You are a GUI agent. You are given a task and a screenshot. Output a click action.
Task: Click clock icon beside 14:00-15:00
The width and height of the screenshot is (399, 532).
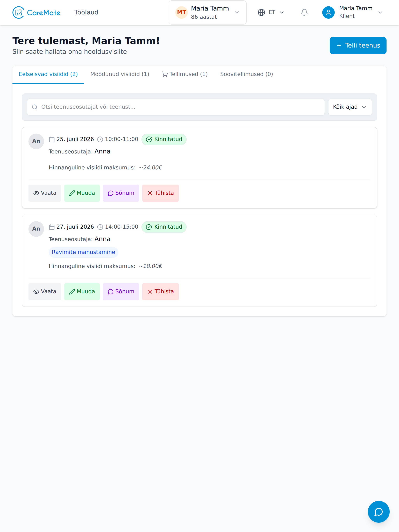[x=100, y=227]
